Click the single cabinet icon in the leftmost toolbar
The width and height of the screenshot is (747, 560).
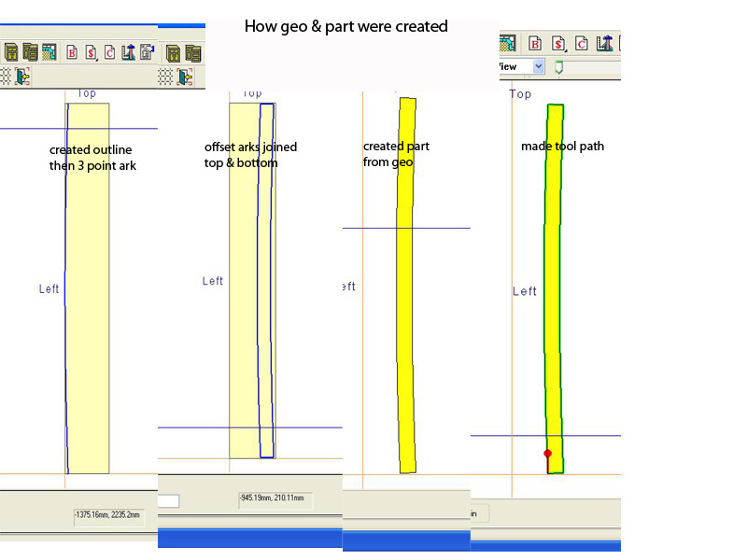pyautogui.click(x=11, y=51)
